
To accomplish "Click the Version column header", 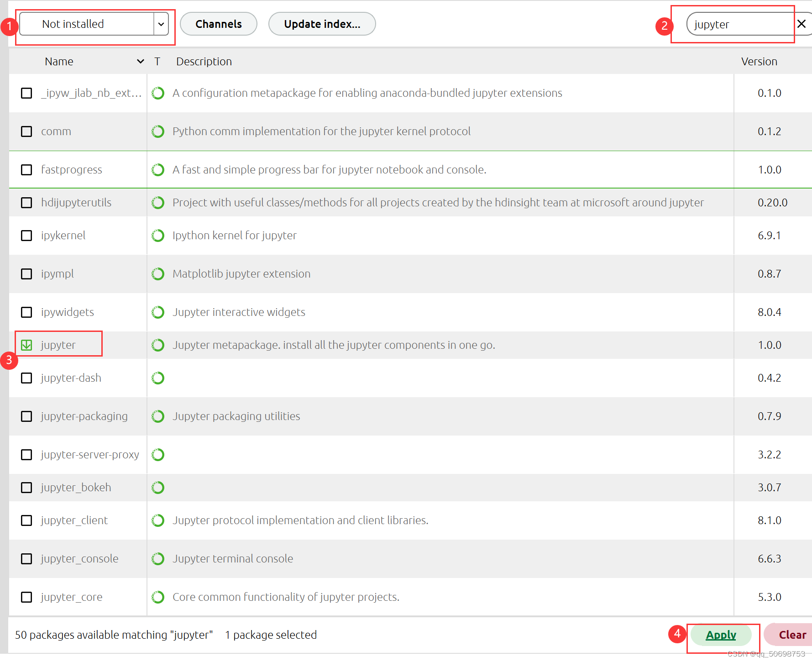I will point(759,62).
